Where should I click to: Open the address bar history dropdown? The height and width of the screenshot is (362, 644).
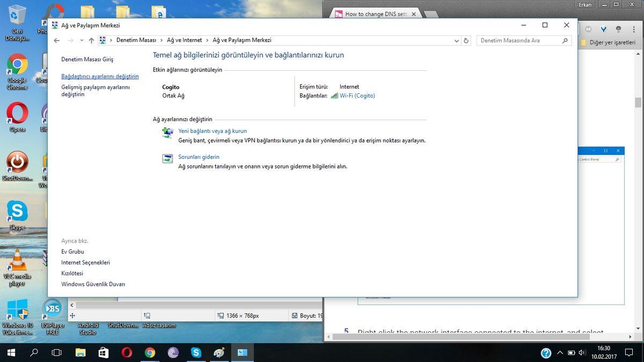pyautogui.click(x=456, y=40)
